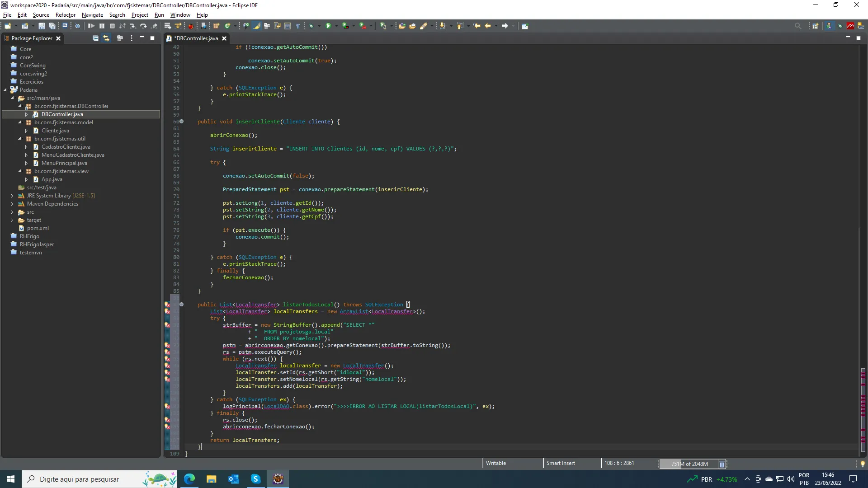Image resolution: width=868 pixels, height=488 pixels.
Task: Click the Debug bug icon
Action: [x=311, y=26]
